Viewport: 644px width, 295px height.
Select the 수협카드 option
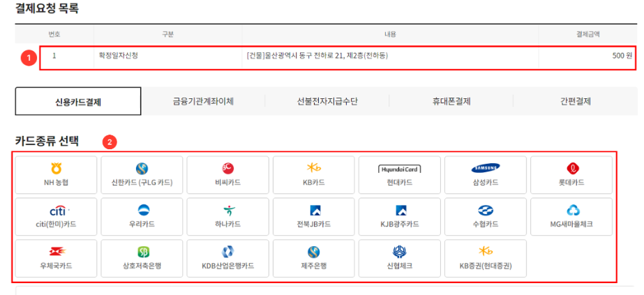[486, 217]
